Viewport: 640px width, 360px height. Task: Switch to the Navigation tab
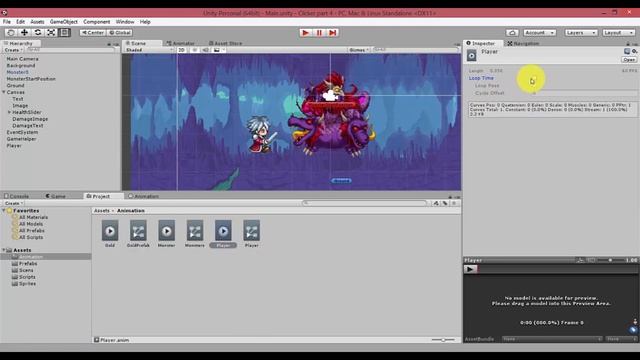coord(523,43)
